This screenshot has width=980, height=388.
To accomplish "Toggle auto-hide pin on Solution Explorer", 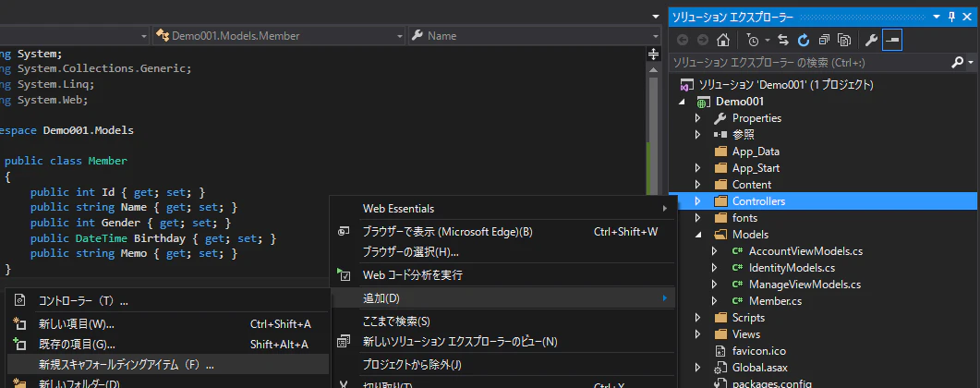I will (x=952, y=17).
